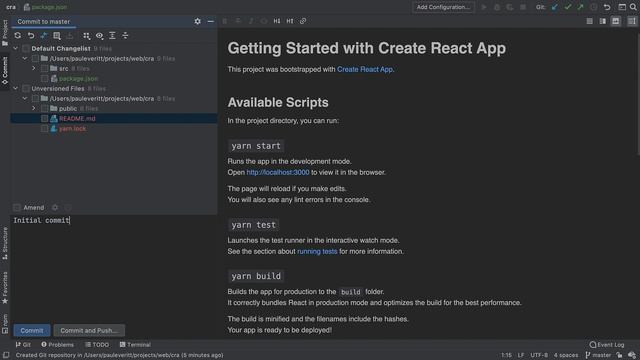
Task: Check the src folder checkbox
Action: 44,69
